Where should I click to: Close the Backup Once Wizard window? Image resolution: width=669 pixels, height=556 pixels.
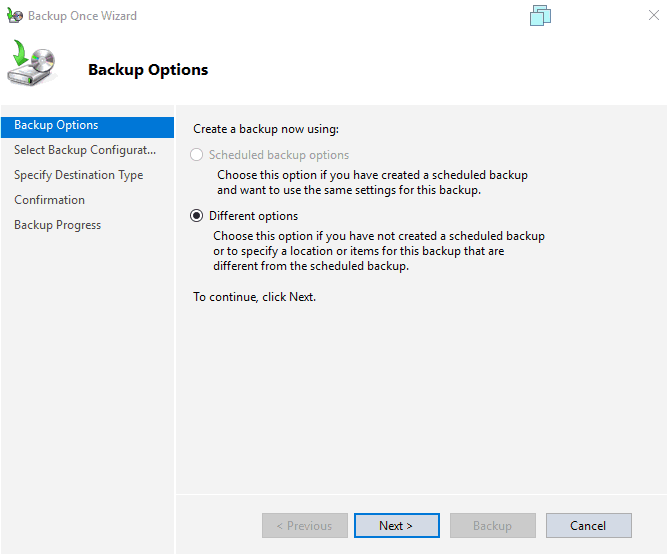point(654,16)
